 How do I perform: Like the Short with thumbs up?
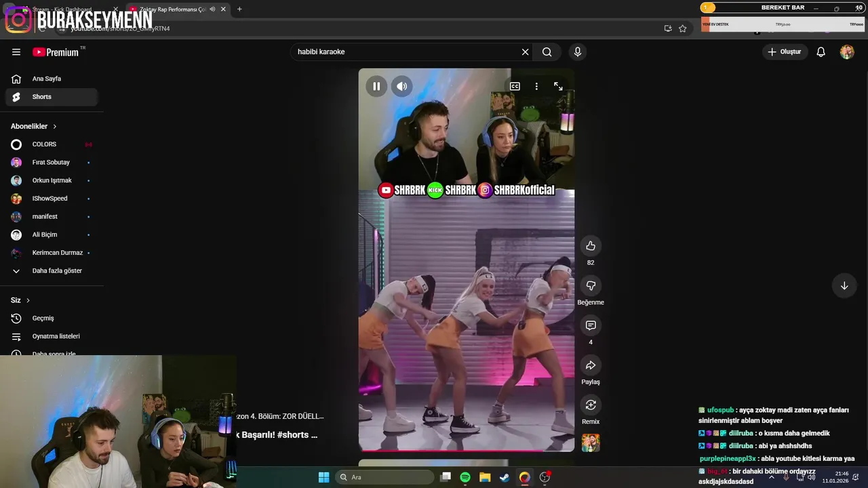coord(591,245)
